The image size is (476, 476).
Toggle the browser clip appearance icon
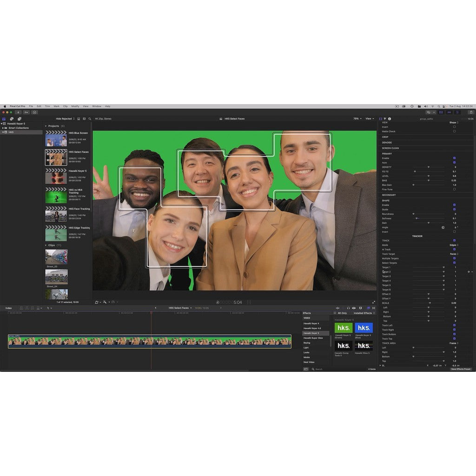point(79,119)
